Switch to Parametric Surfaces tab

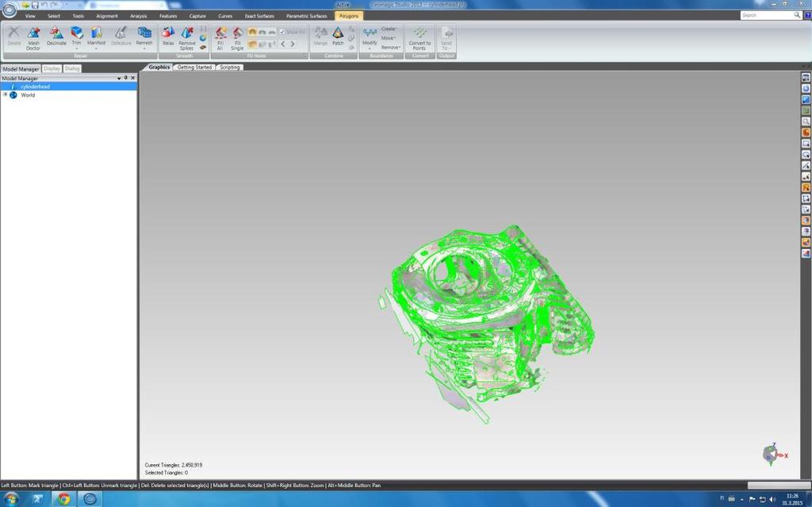[x=307, y=16]
